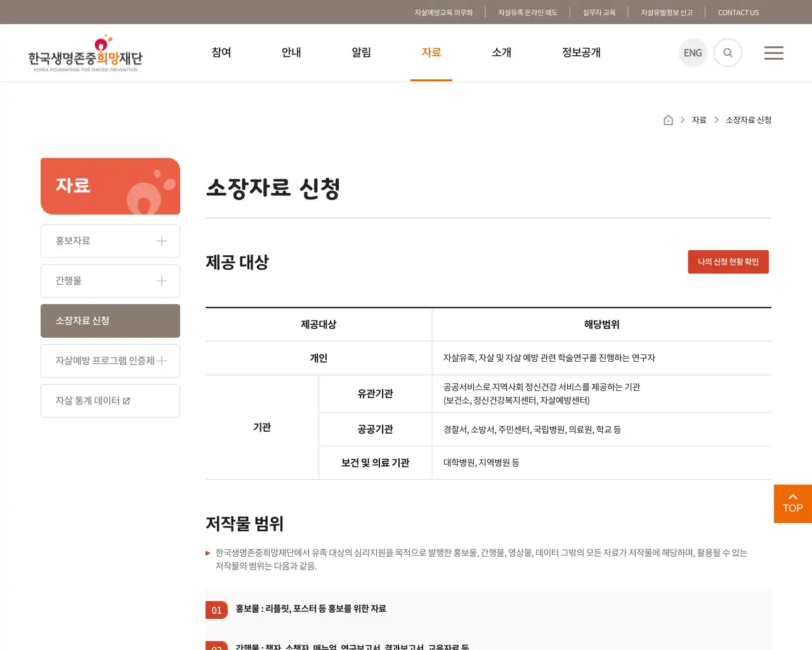Open the site search icon
This screenshot has height=650, width=812.
pos(728,53)
